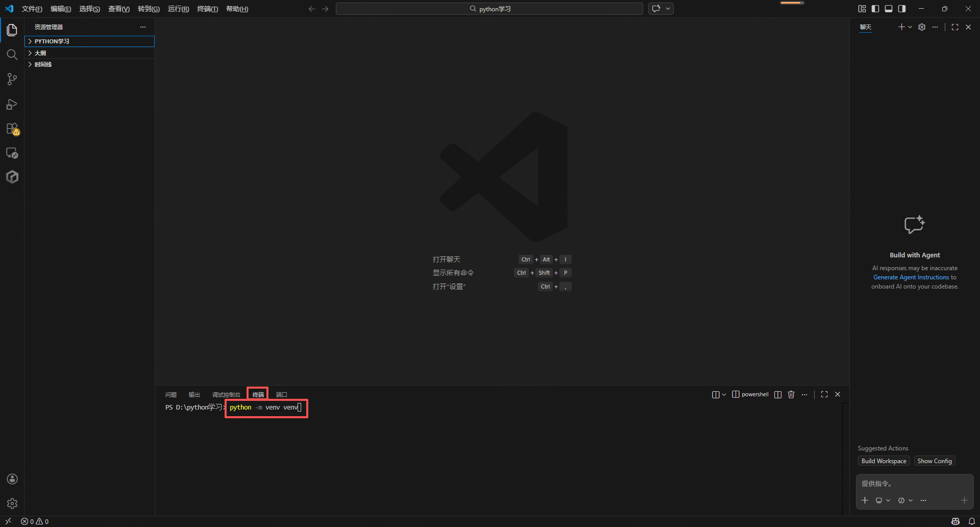Image resolution: width=980 pixels, height=527 pixels.
Task: Click the chat sparkle icon in title bar
Action: tap(656, 9)
